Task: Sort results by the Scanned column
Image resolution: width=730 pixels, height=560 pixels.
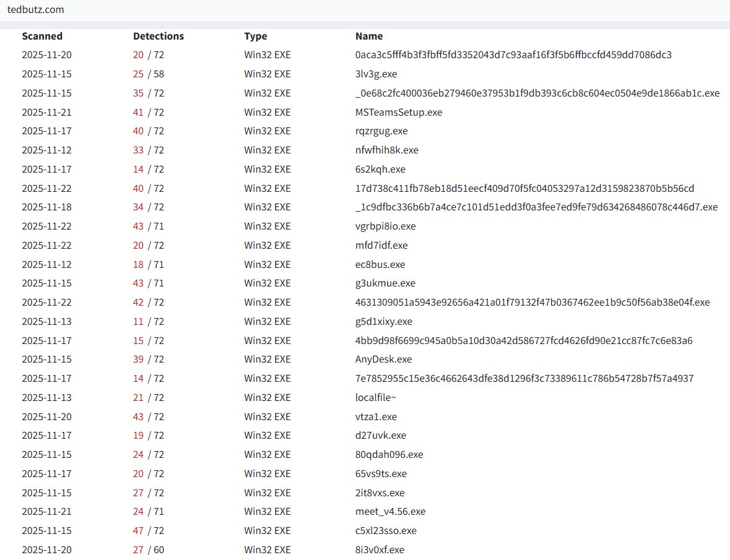Action: (x=42, y=36)
